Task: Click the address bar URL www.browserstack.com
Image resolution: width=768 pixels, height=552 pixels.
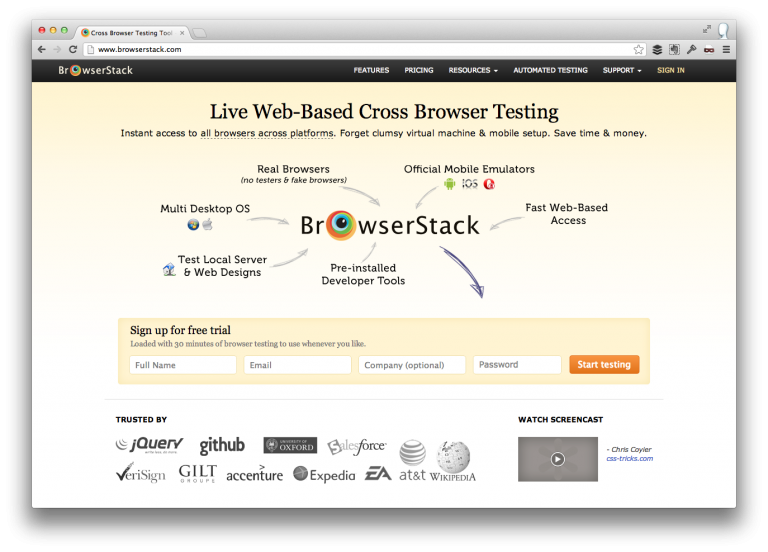Action: (140, 49)
